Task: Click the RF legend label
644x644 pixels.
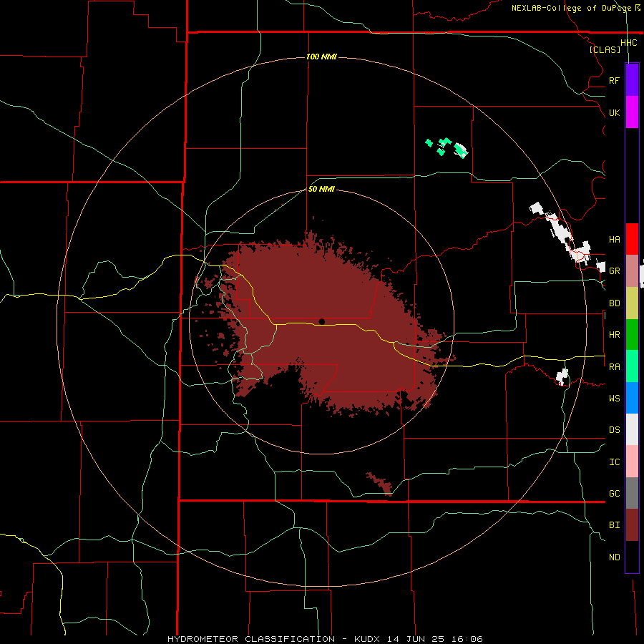Action: click(614, 80)
